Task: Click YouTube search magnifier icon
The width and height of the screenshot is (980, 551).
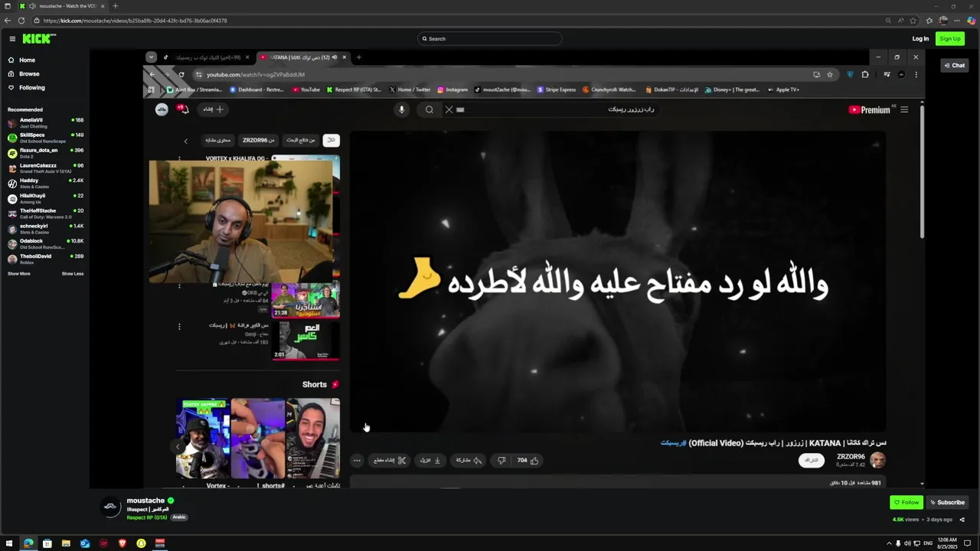Action: click(x=430, y=109)
